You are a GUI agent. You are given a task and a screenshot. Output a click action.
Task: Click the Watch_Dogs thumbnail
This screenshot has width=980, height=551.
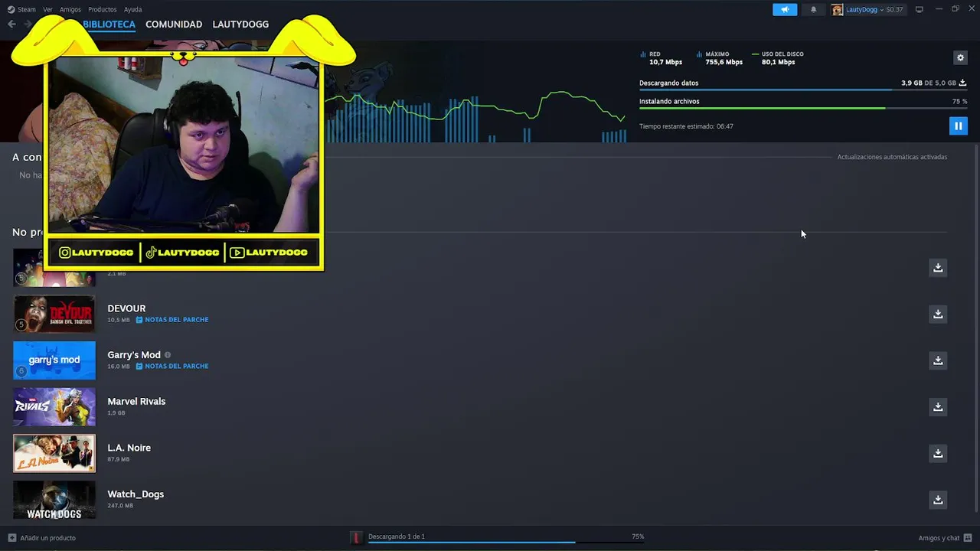click(54, 500)
